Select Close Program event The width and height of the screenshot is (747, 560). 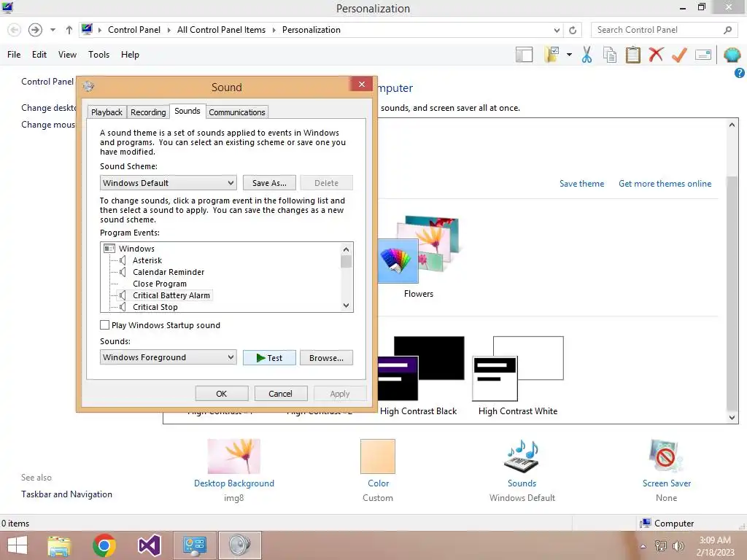pos(160,284)
